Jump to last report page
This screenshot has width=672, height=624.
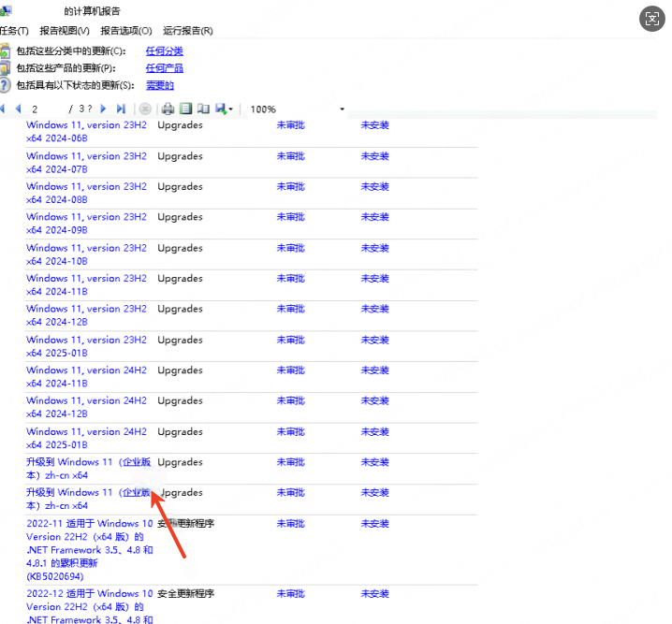(x=122, y=109)
